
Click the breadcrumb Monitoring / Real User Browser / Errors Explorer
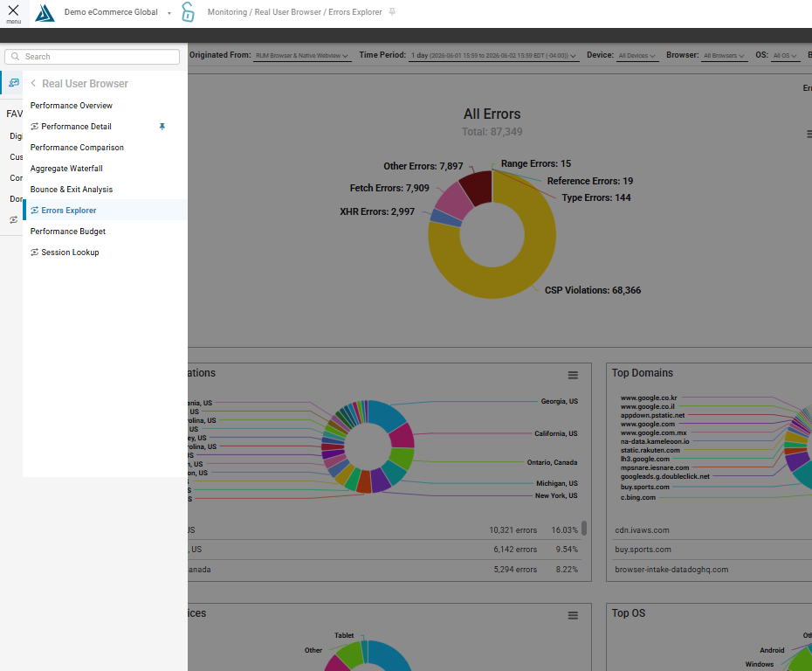pos(294,12)
